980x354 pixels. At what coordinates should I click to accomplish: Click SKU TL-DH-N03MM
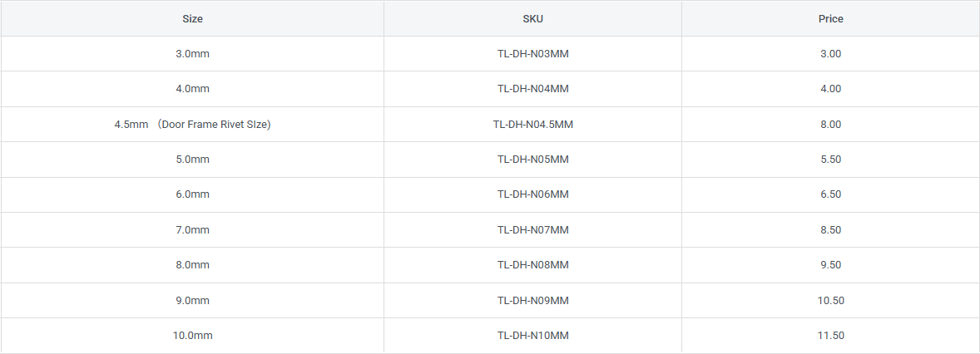[x=532, y=53]
